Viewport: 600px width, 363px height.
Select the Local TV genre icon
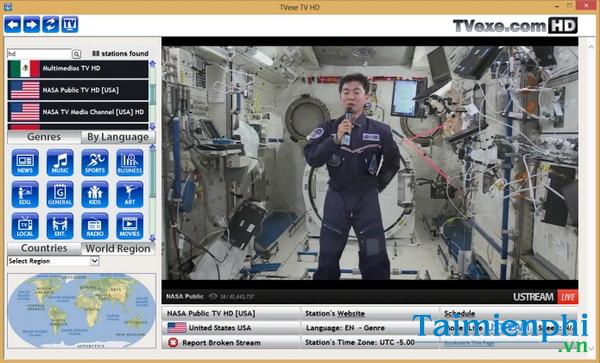(x=25, y=226)
